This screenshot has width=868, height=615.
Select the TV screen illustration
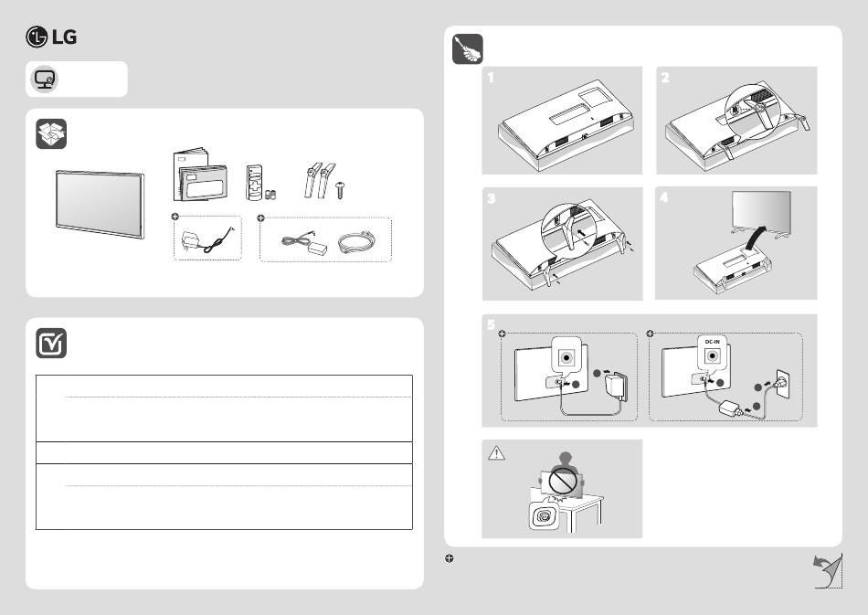click(x=101, y=205)
